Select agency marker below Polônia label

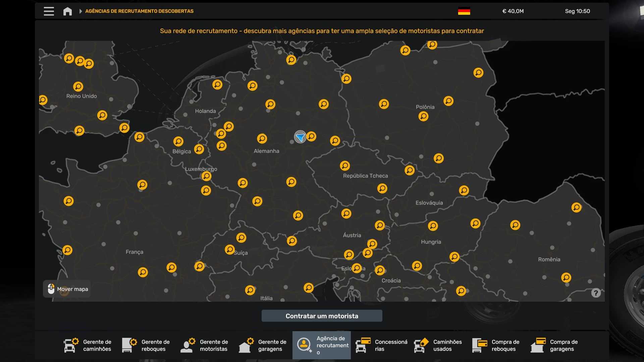(423, 116)
